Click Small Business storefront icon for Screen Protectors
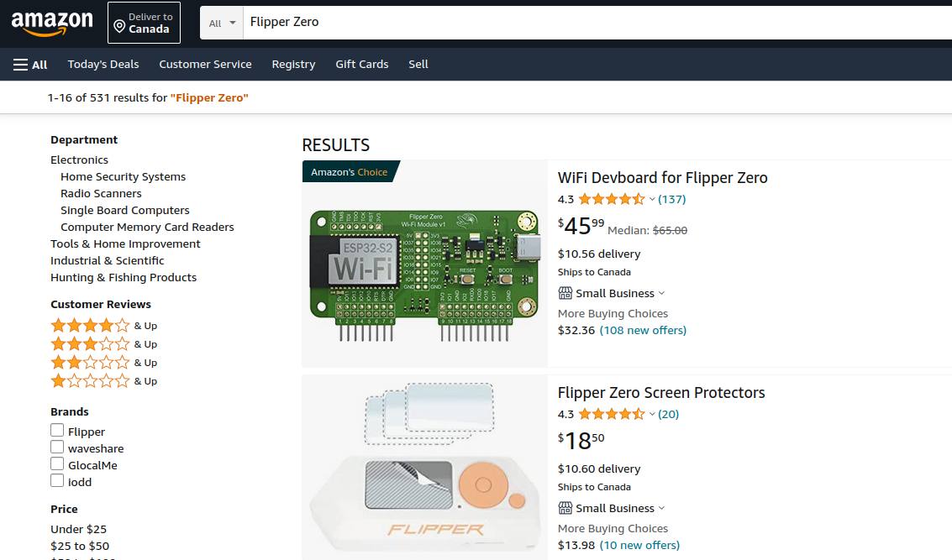This screenshot has width=952, height=560. click(565, 508)
